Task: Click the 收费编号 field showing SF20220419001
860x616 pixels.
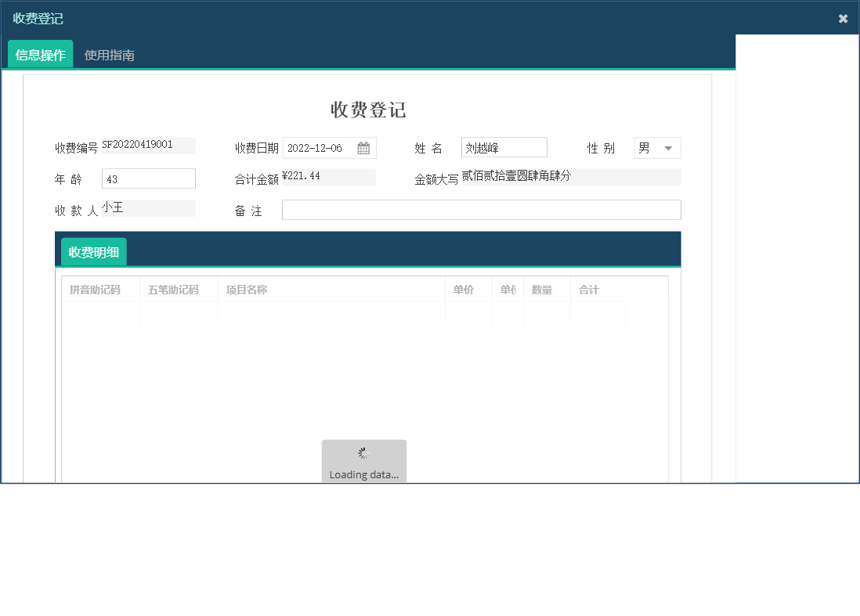Action: pyautogui.click(x=149, y=145)
